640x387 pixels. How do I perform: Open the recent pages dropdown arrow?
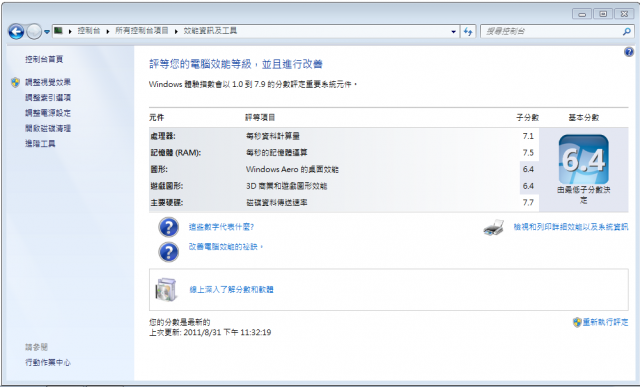[47, 32]
